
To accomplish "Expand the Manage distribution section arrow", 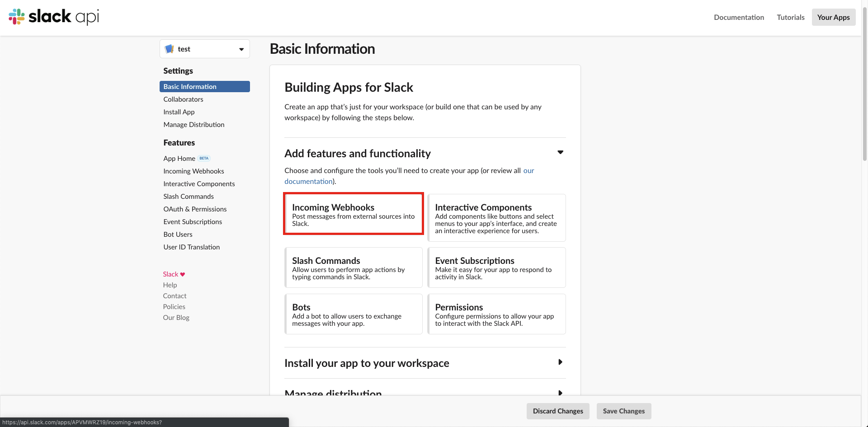I will point(560,393).
